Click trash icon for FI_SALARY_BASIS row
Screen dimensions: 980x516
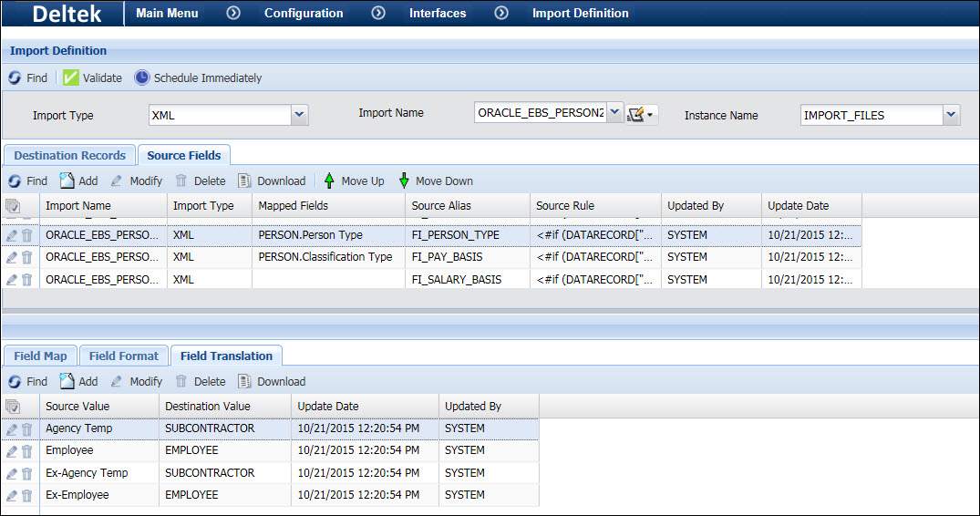pyautogui.click(x=27, y=280)
